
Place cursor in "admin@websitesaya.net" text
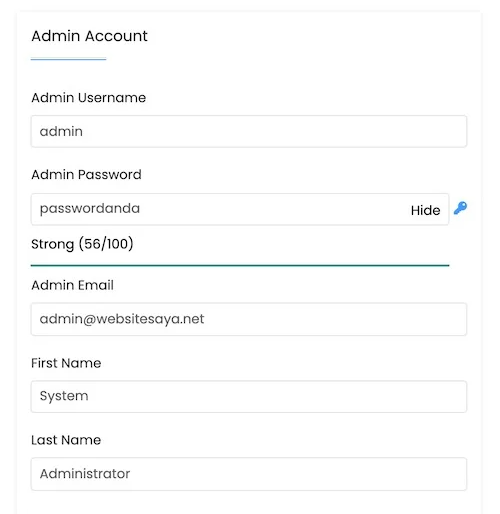pos(122,319)
